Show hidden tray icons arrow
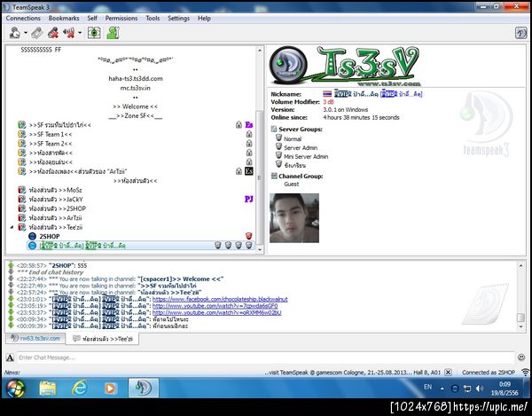532x416 pixels. point(442,389)
